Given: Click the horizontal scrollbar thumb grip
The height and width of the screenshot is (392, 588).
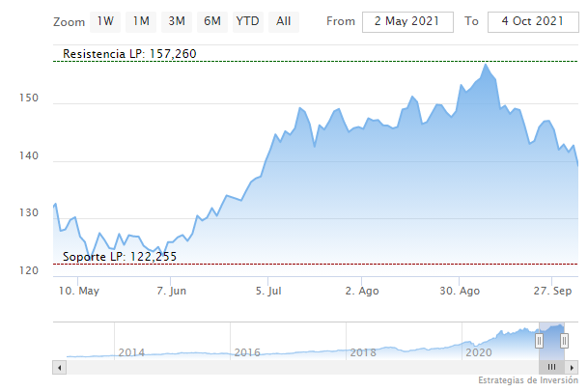Looking at the screenshot, I should click(x=552, y=367).
